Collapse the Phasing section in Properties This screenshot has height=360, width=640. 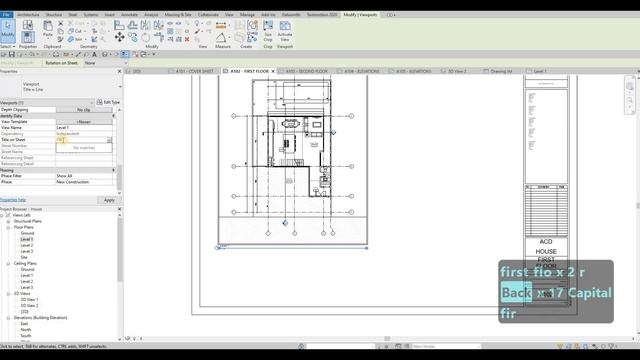tap(113, 170)
